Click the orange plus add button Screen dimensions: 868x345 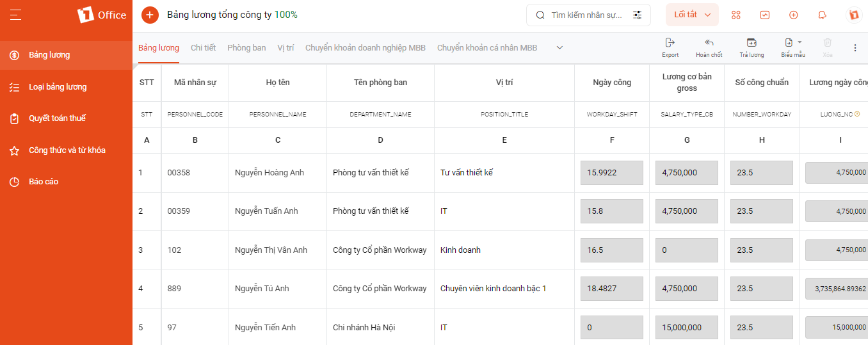150,15
